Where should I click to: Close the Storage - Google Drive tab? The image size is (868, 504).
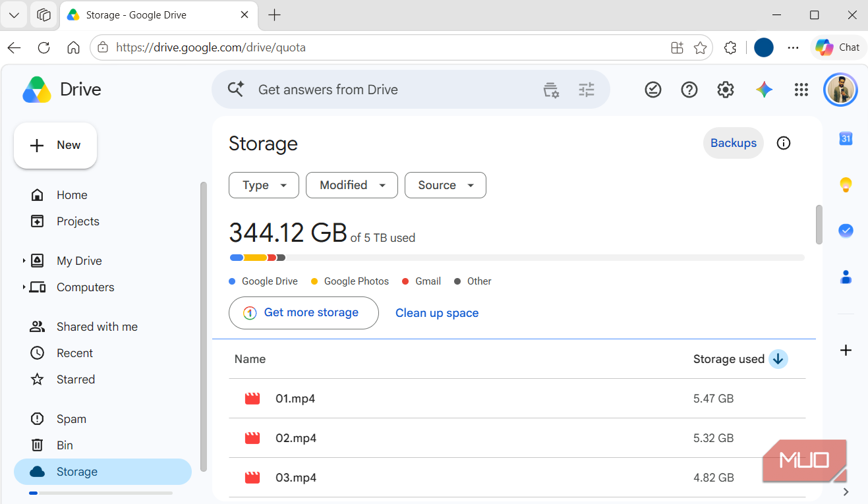click(245, 14)
